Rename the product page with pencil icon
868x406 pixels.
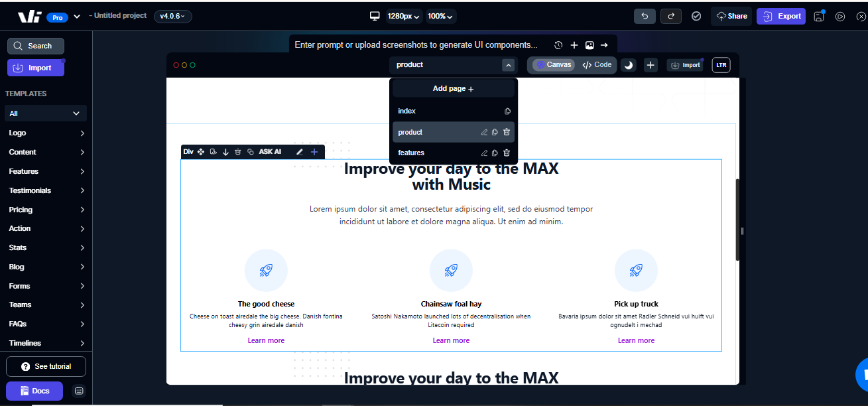(x=484, y=132)
